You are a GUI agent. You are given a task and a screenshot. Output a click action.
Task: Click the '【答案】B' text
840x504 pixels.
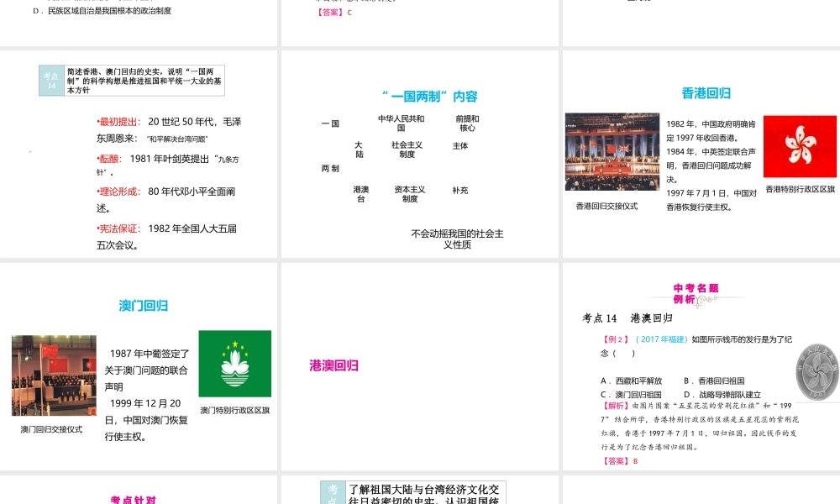coord(619,461)
